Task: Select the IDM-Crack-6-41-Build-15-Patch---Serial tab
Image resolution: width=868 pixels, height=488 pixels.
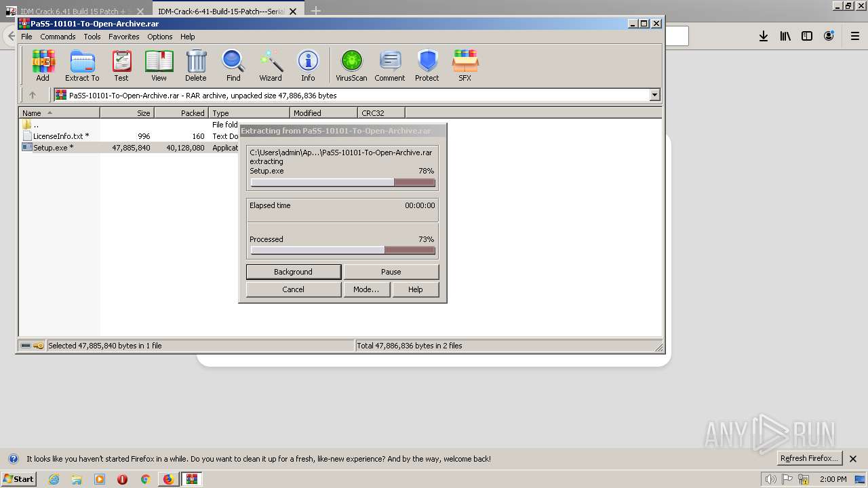Action: [x=221, y=11]
